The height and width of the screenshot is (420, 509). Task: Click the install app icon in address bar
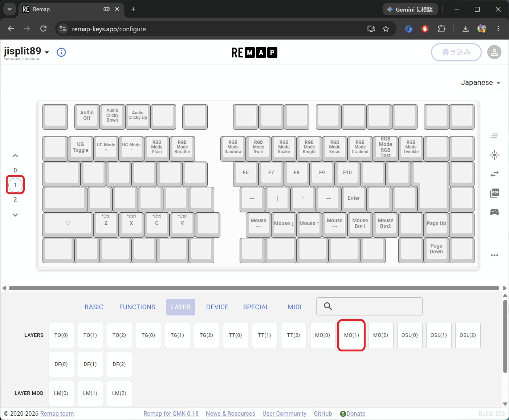[x=371, y=29]
